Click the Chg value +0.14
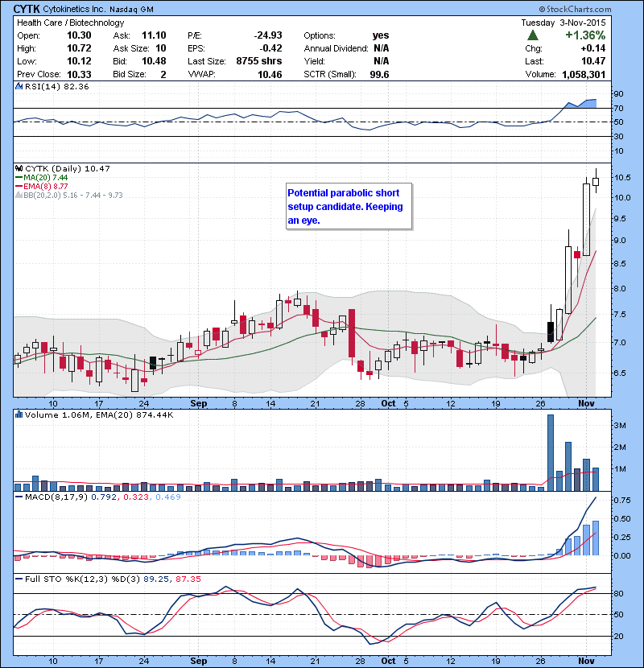The height and width of the screenshot is (668, 644). pyautogui.click(x=593, y=48)
